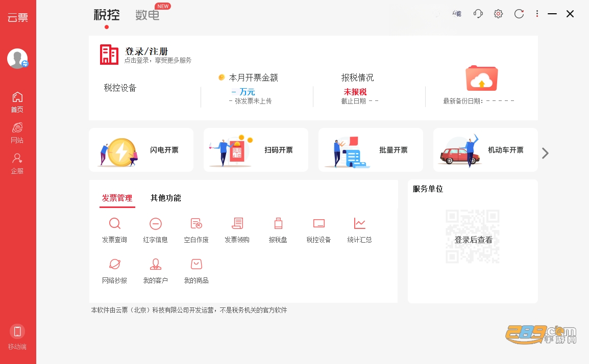Open the three-dot more menu
Image resolution: width=589 pixels, height=364 pixels.
tap(537, 14)
